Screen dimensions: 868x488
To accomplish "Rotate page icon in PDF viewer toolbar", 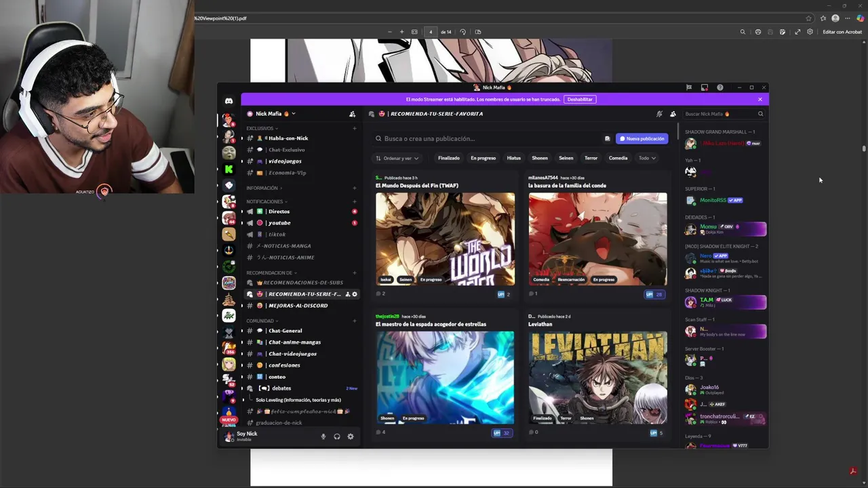I will 463,32.
